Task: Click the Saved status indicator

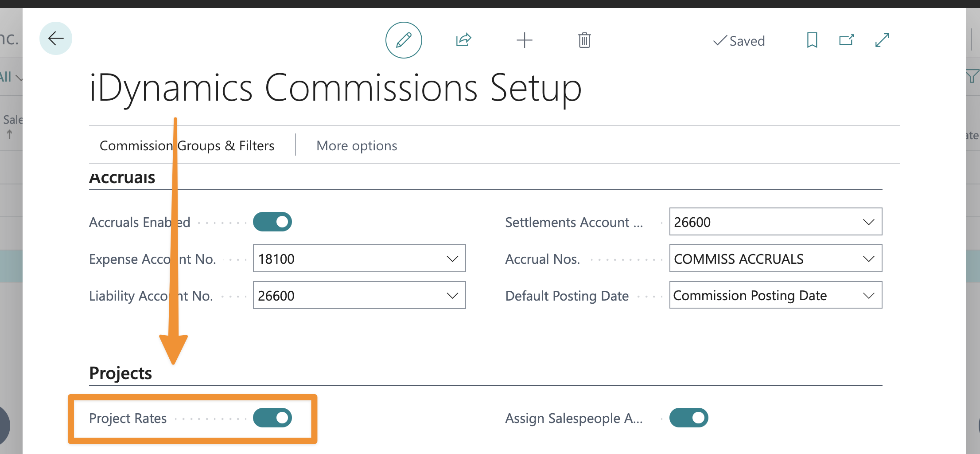Action: 739,41
